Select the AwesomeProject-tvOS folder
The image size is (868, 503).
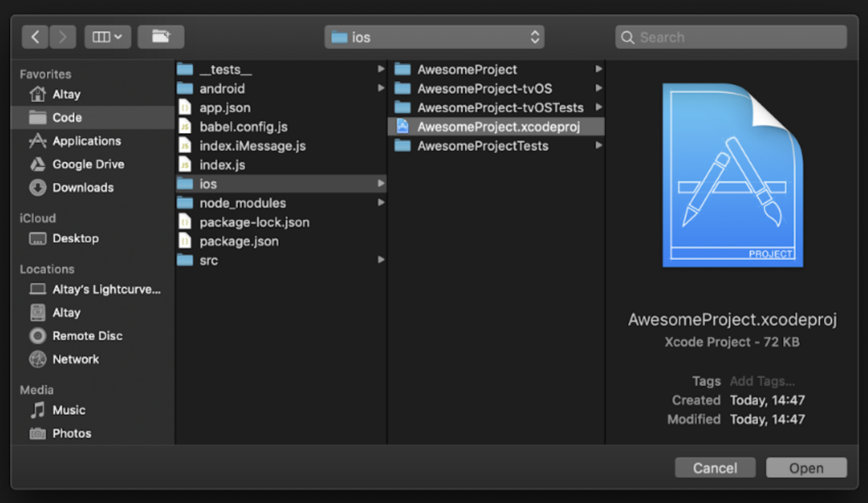click(496, 88)
